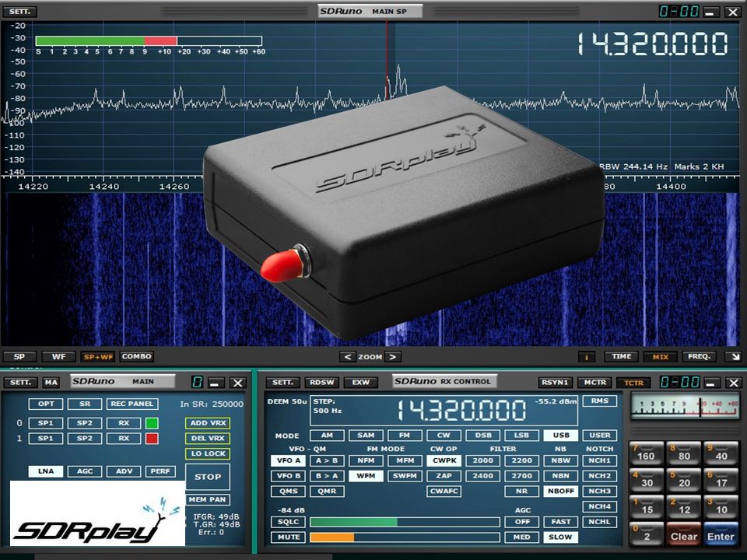Click the SQLC squelch button
747x560 pixels.
pyautogui.click(x=288, y=522)
